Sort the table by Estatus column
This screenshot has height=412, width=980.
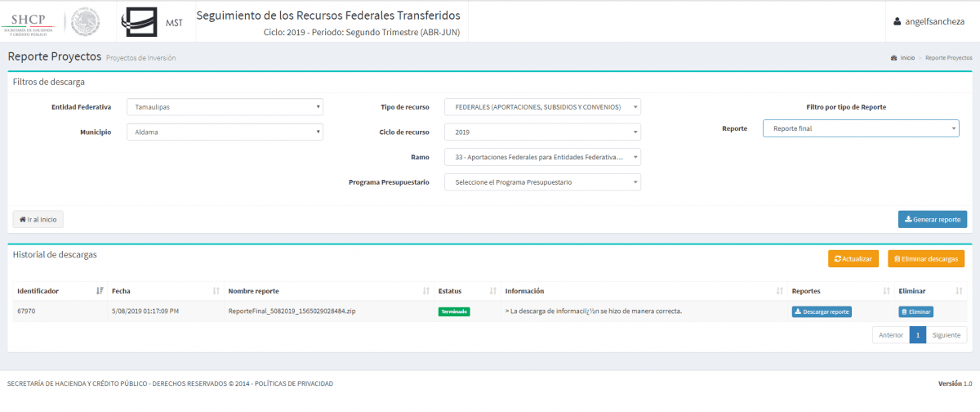[x=493, y=291]
